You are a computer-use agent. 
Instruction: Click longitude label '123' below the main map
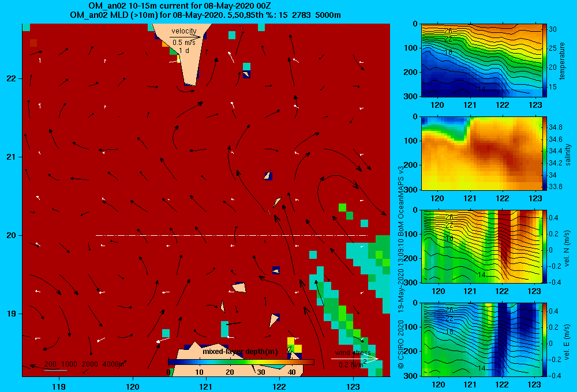click(x=353, y=387)
